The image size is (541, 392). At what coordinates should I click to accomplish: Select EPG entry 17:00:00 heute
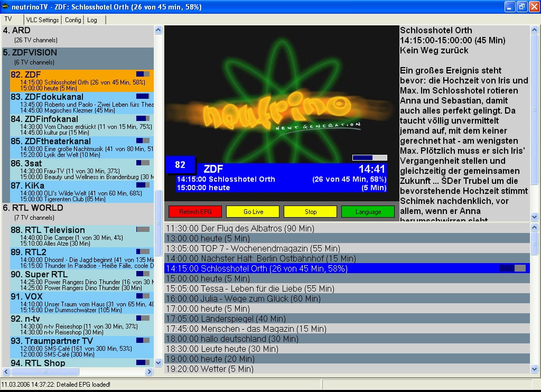click(x=347, y=309)
